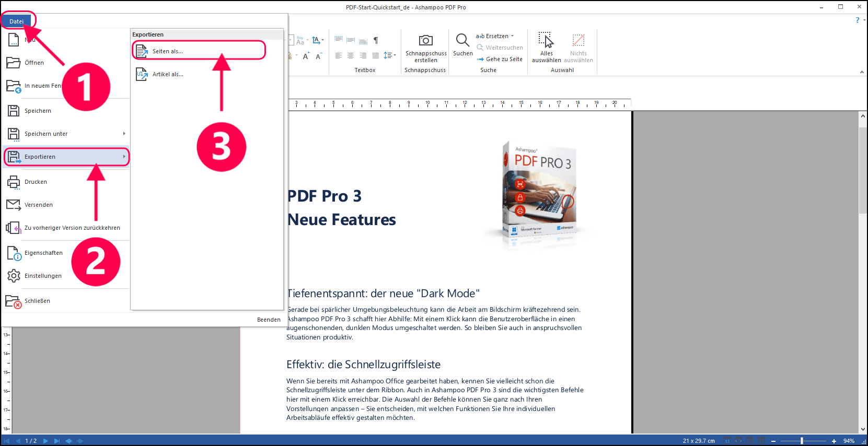Click the Neu new document icon

click(x=14, y=40)
